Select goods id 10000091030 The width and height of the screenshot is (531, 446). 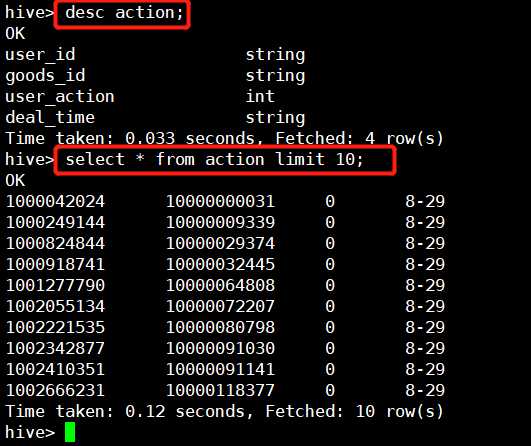coord(220,348)
